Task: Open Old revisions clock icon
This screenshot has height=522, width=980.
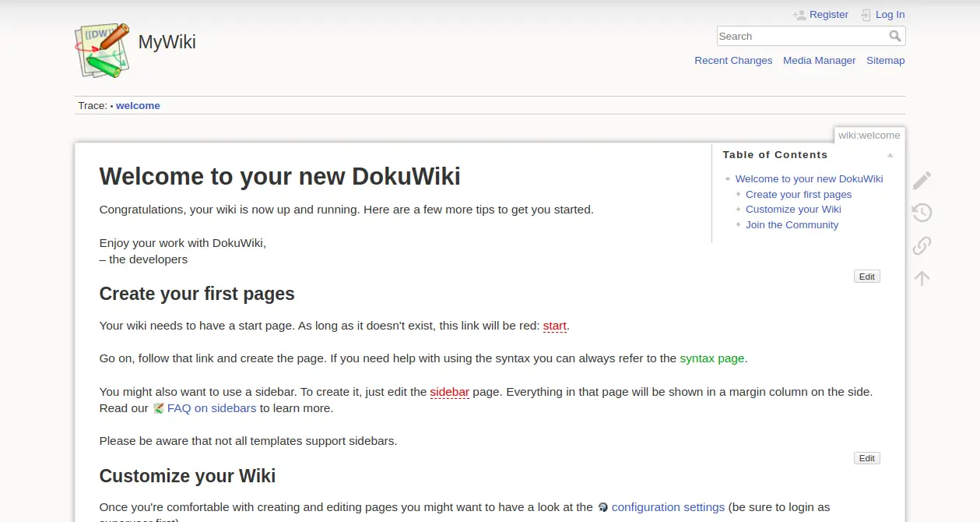Action: [922, 213]
